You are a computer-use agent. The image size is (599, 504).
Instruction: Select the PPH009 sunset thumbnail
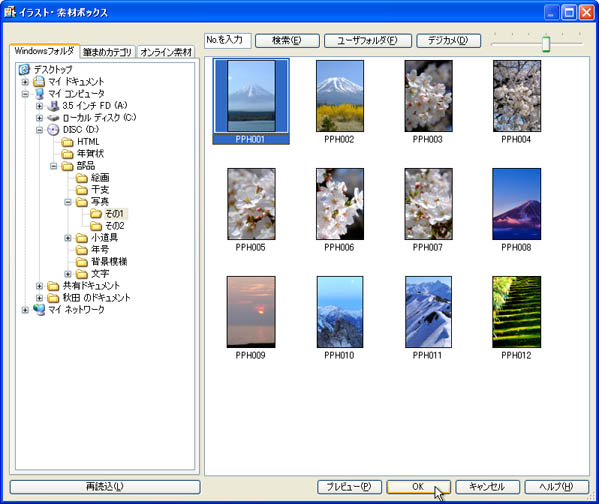pos(251,312)
